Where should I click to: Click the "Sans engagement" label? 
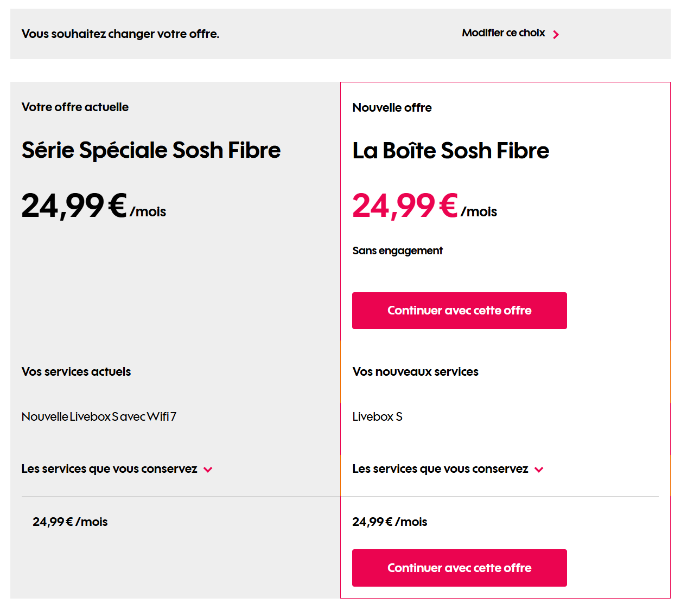point(397,250)
